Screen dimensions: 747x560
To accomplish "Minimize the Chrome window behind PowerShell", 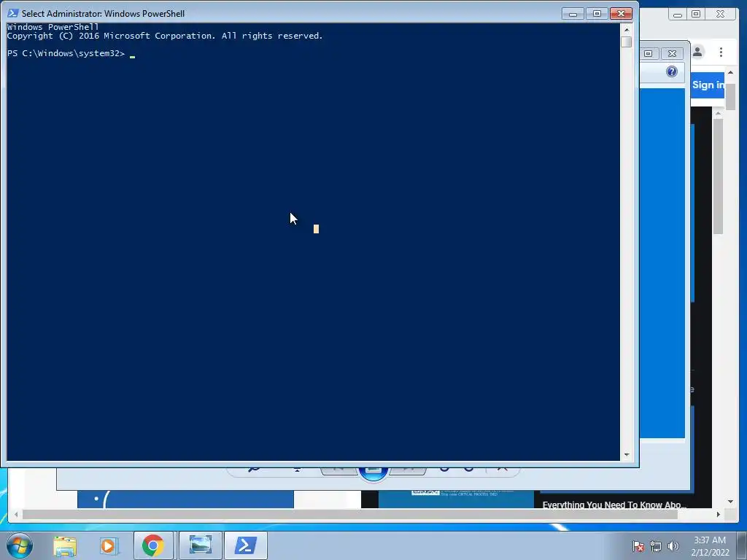I will click(677, 15).
